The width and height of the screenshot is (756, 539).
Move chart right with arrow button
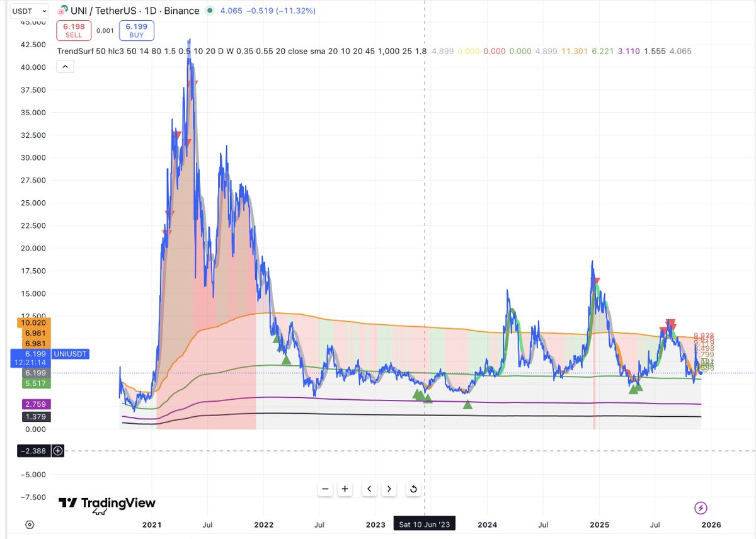(389, 489)
